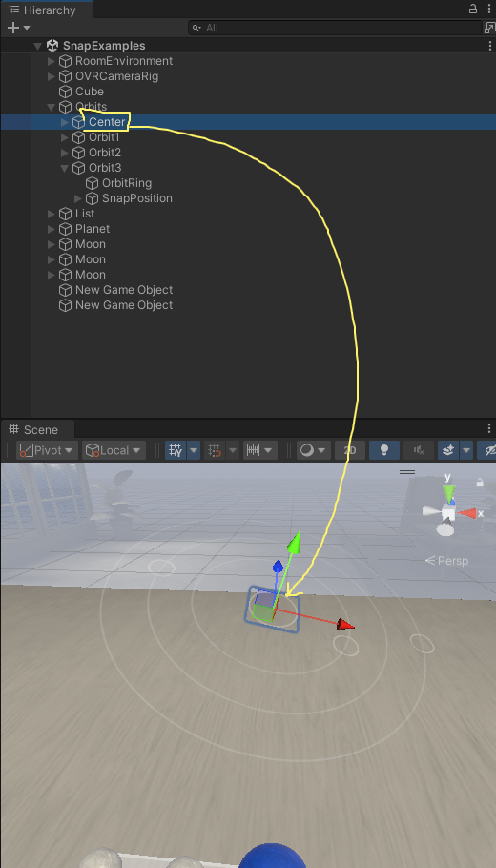Select the Orbit3 row

pos(248,167)
